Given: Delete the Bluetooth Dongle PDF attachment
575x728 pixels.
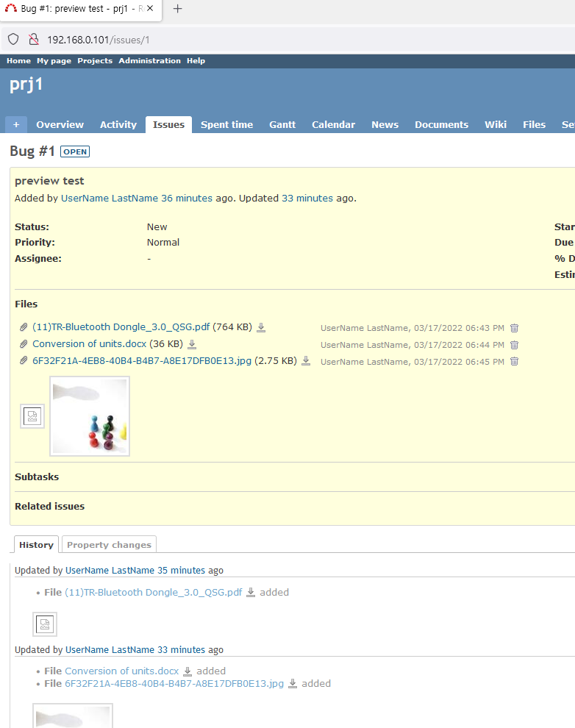Looking at the screenshot, I should [514, 328].
